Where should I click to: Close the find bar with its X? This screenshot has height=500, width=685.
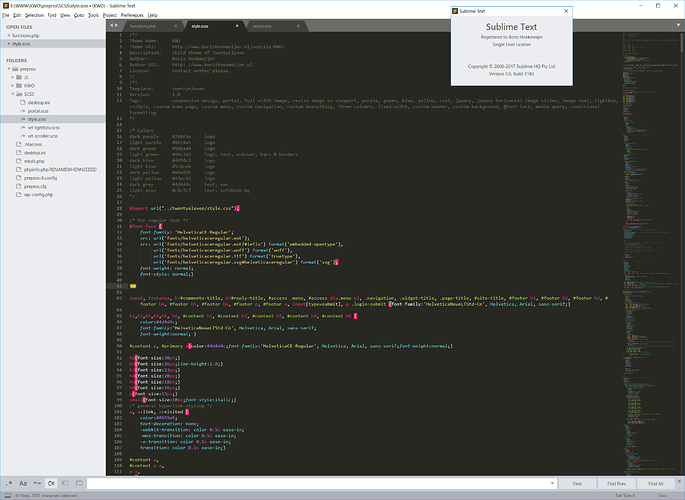click(x=679, y=481)
